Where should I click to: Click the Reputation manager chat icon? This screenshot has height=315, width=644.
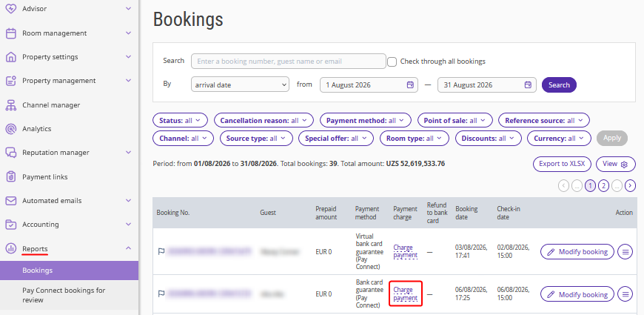[x=11, y=153]
